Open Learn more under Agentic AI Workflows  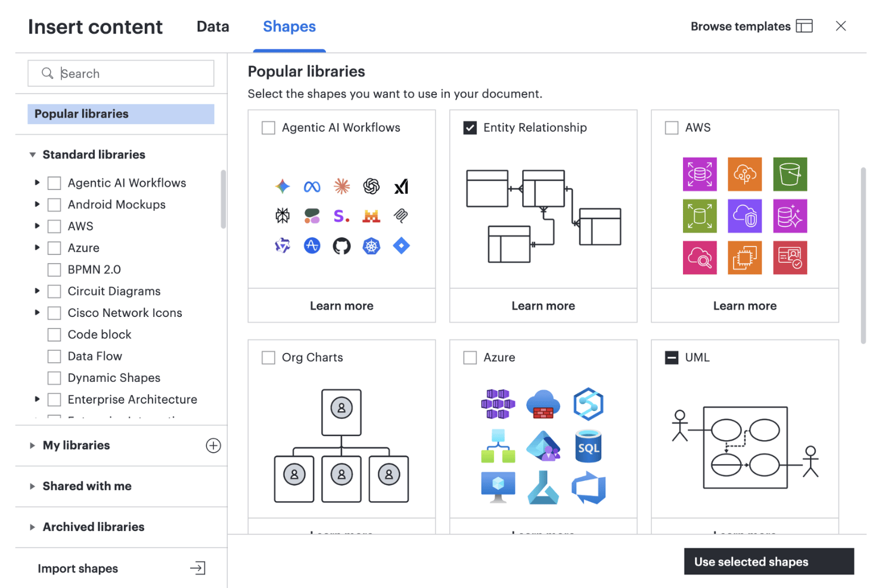[341, 306]
